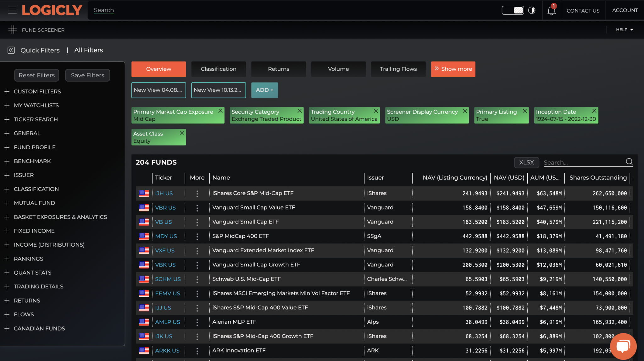Remove the Asset Class Equity filter

pos(182,133)
